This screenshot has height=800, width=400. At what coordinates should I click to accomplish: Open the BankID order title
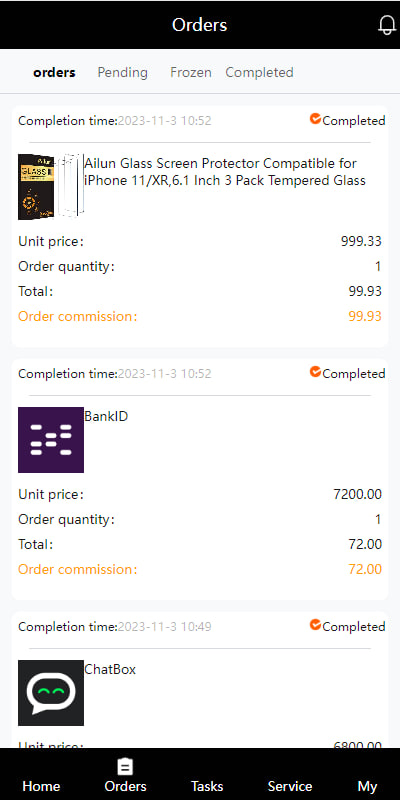tap(106, 416)
